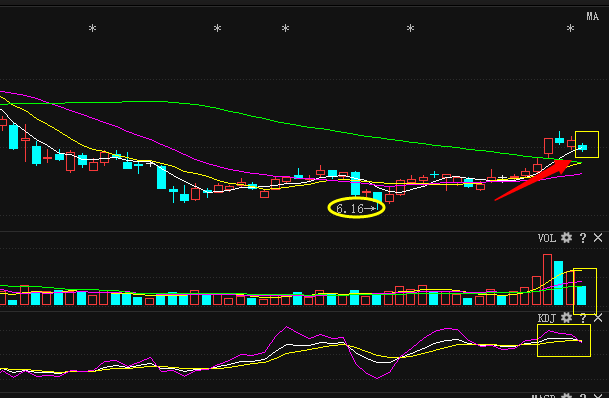Click the MA indicator label
The image size is (609, 398).
592,16
